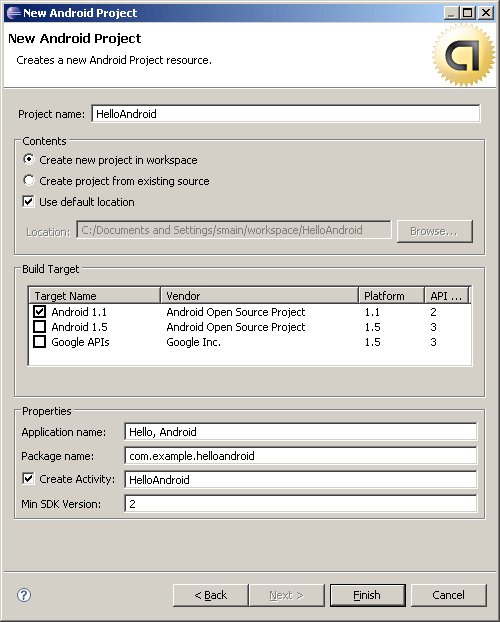
Task: Maximize the New Android Project window
Action: coord(468,13)
